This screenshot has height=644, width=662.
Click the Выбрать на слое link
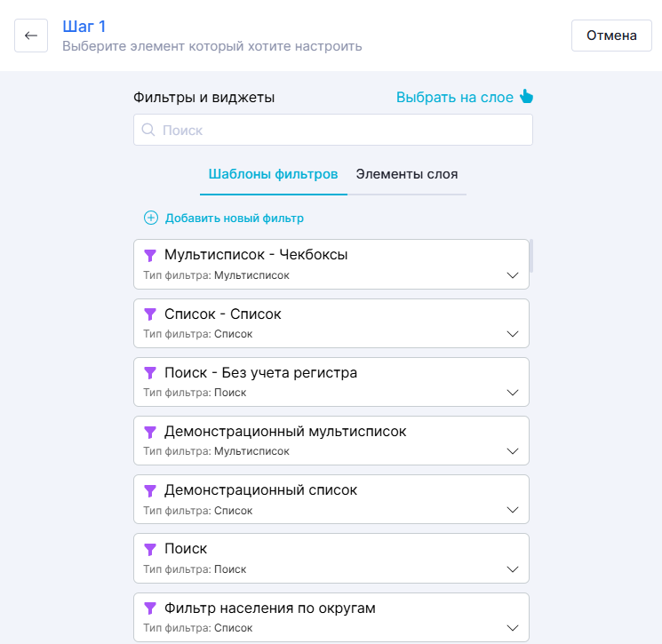pos(454,98)
